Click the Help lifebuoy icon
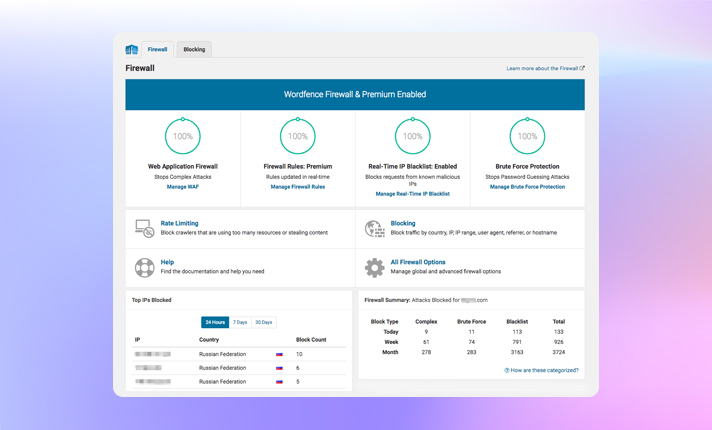The height and width of the screenshot is (430, 712). (x=145, y=267)
